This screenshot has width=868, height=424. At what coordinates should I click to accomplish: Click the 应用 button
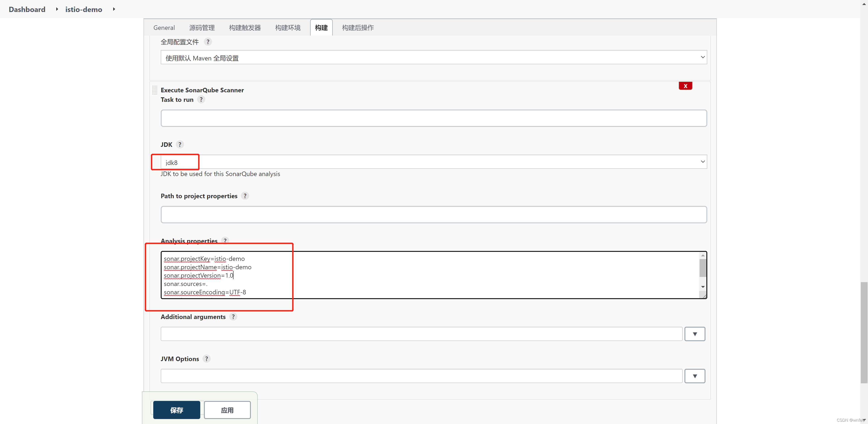click(227, 410)
